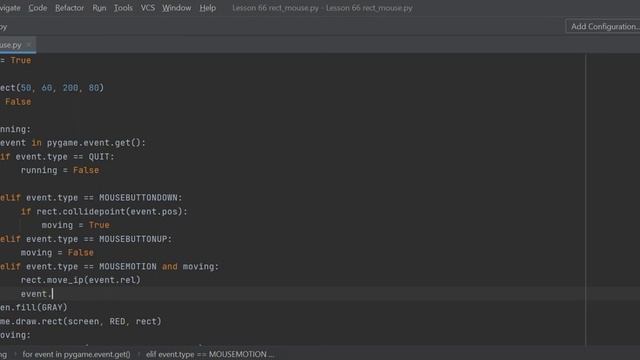Close the rect_mouse.py editor tab
Screen dimensions: 640x360
point(29,44)
